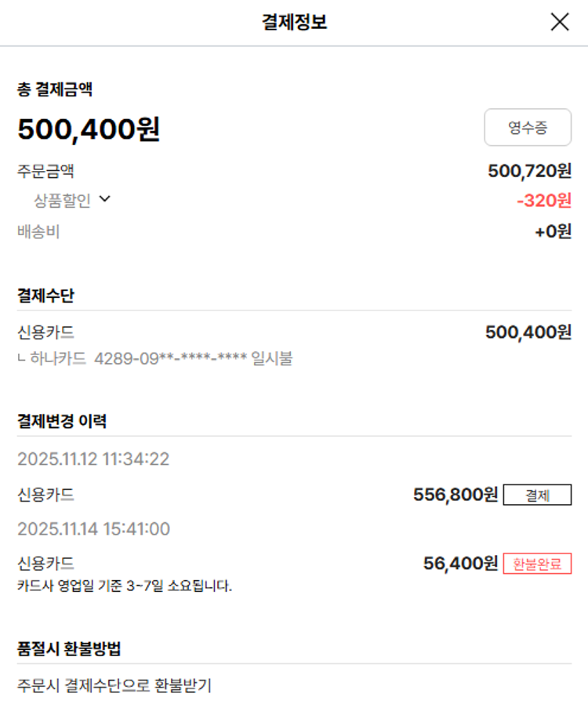The width and height of the screenshot is (588, 715).
Task: Select the 2025.11.12 11:34:22 timestamp
Action: tap(93, 459)
